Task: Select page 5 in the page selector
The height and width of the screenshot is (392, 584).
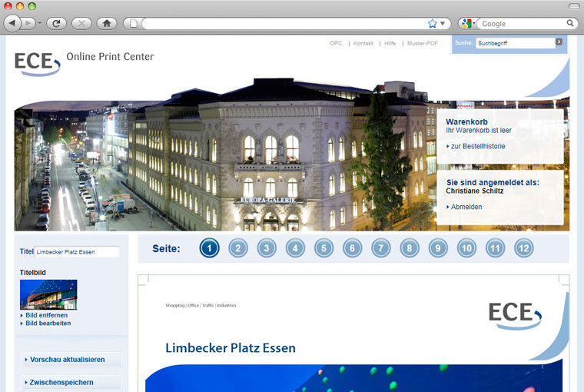Action: 324,248
